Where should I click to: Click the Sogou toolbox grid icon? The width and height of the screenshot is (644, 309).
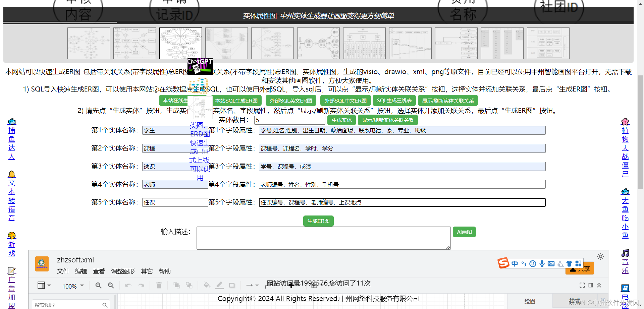click(x=578, y=263)
